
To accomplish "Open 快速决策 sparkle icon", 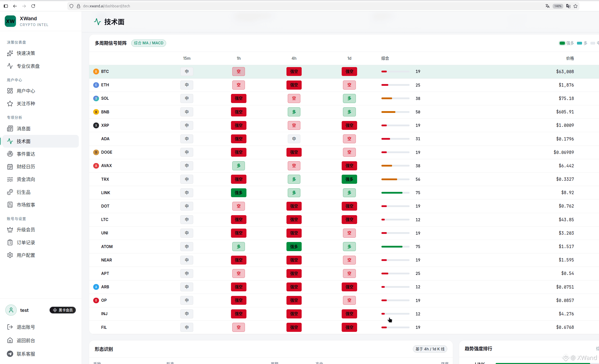I will (10, 53).
